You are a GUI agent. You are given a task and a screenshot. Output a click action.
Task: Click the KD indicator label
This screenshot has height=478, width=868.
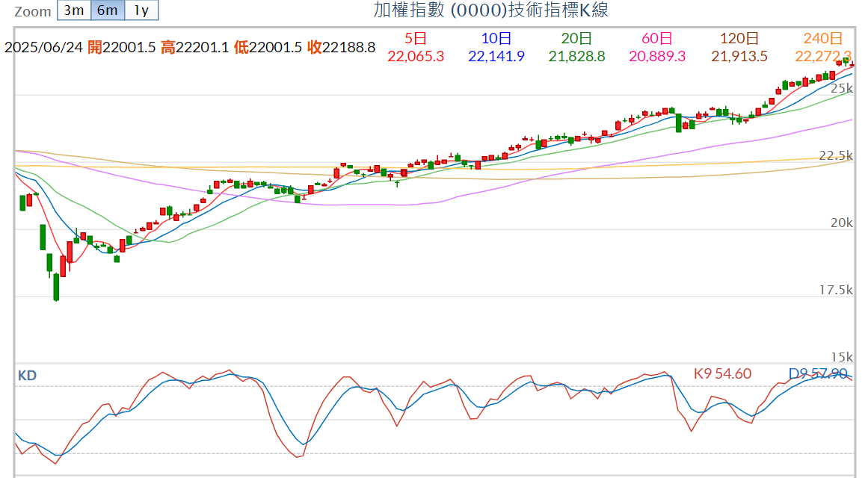pyautogui.click(x=27, y=376)
